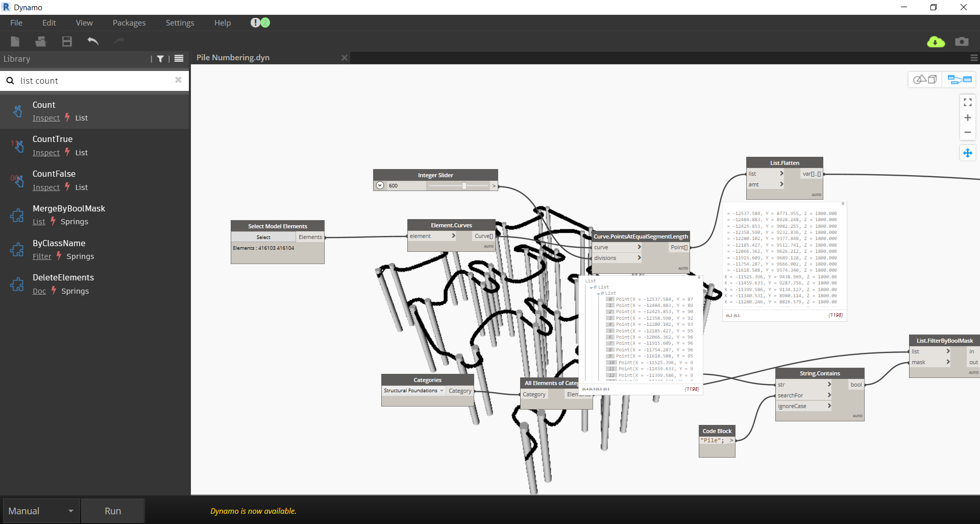Open the library filter funnel icon
Viewport: 980px width, 524px height.
click(160, 59)
